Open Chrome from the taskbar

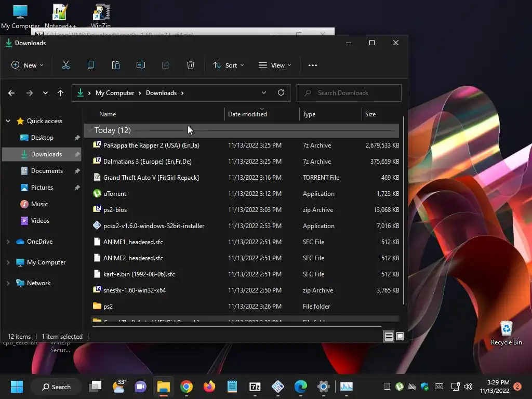187,387
